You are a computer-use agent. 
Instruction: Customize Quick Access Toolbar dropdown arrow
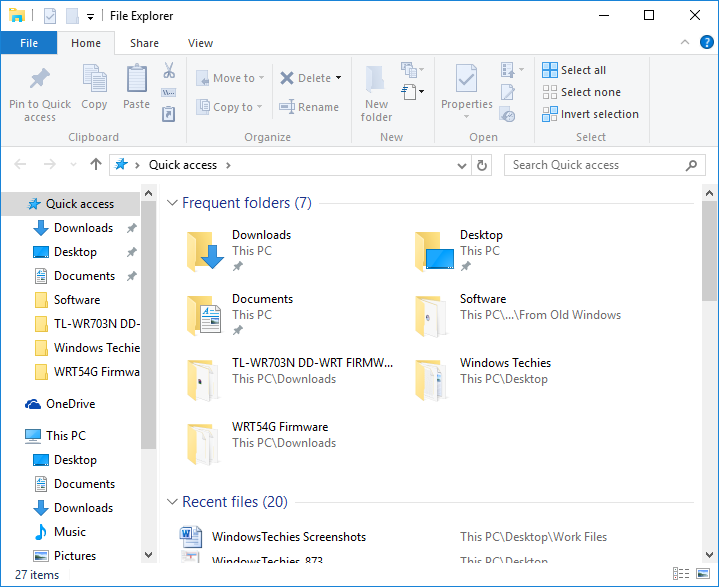pyautogui.click(x=90, y=17)
